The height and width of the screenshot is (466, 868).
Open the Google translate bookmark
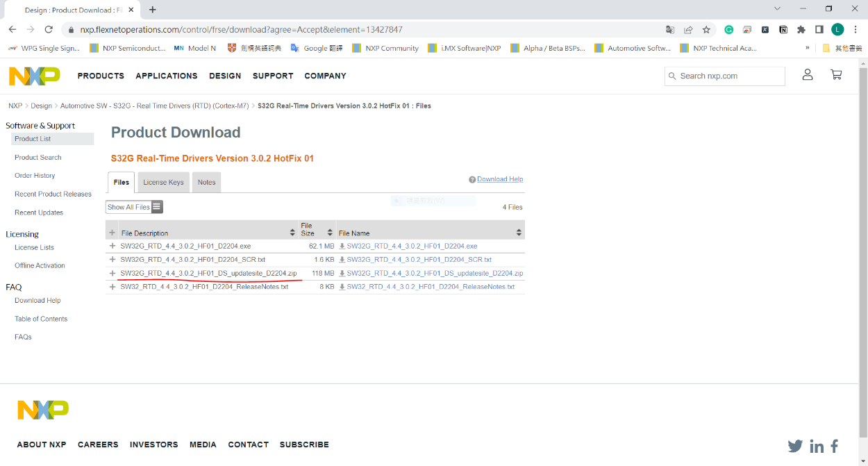point(317,48)
